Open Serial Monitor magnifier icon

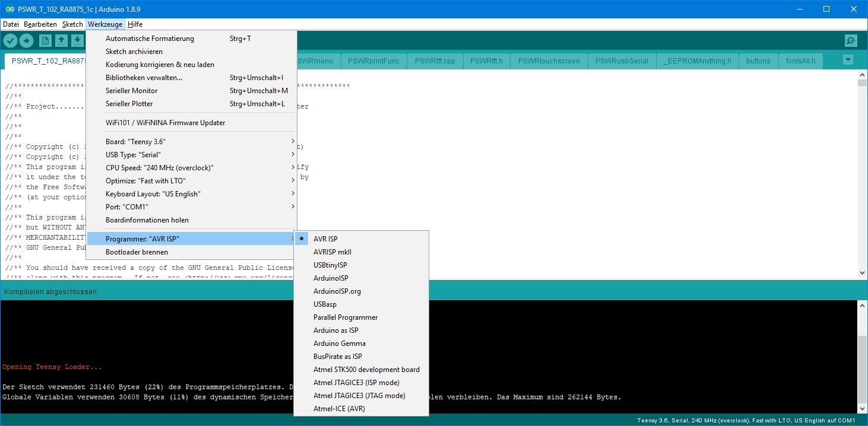point(851,40)
